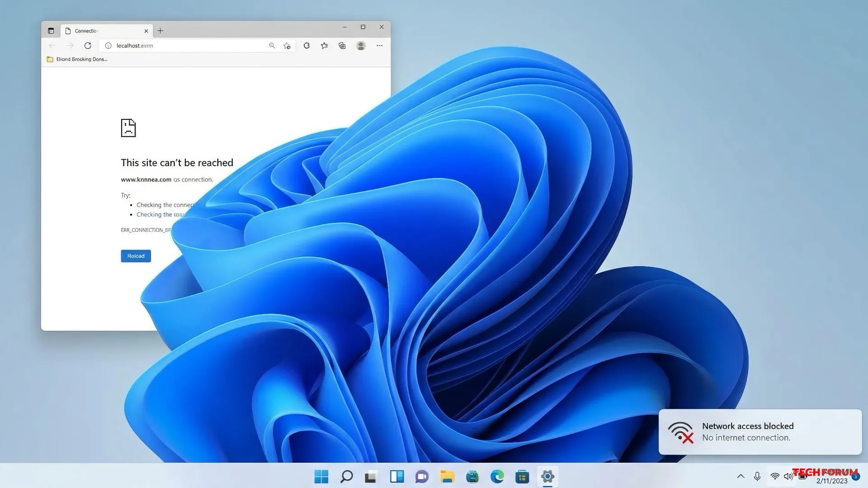Open Microsoft Store from the taskbar
This screenshot has height=488, width=868.
tap(522, 476)
